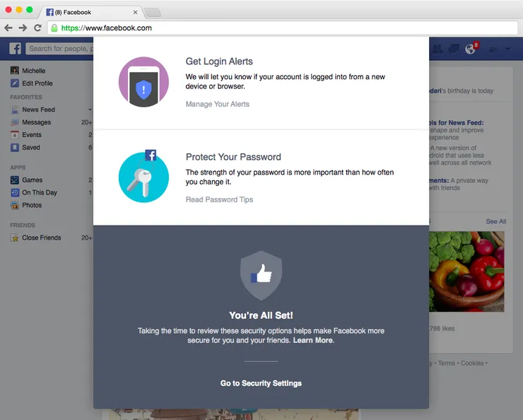
Task: Reload the page with refresh icon
Action: point(37,28)
